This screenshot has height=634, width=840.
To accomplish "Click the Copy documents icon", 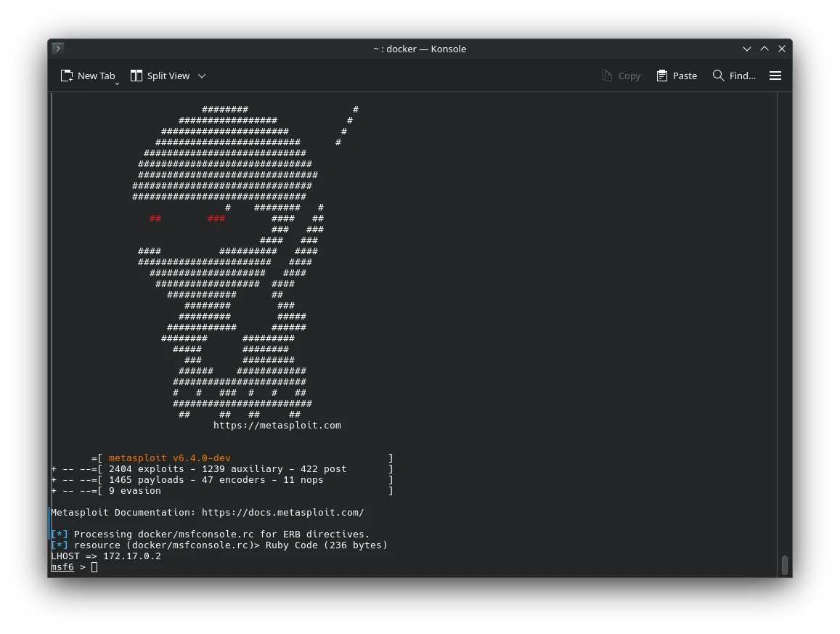I will click(606, 76).
